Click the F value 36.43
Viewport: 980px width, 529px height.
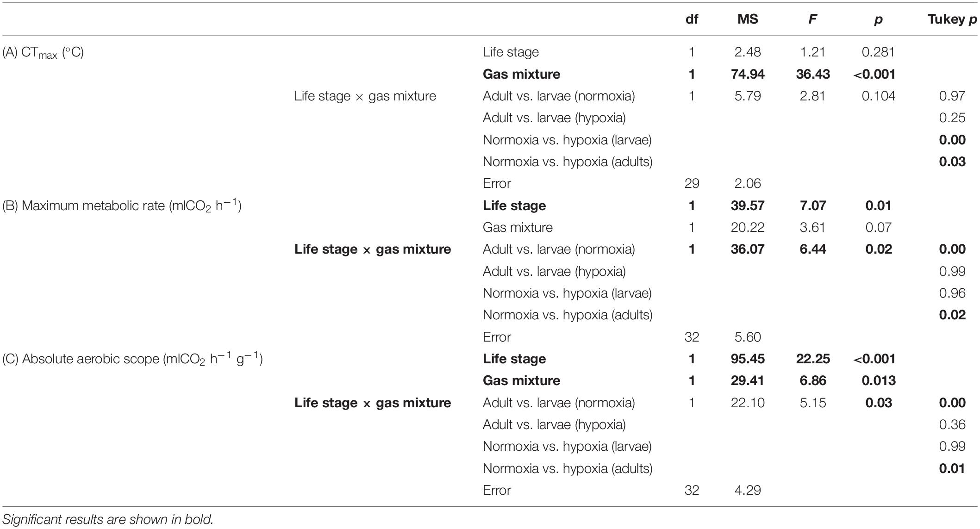click(812, 74)
